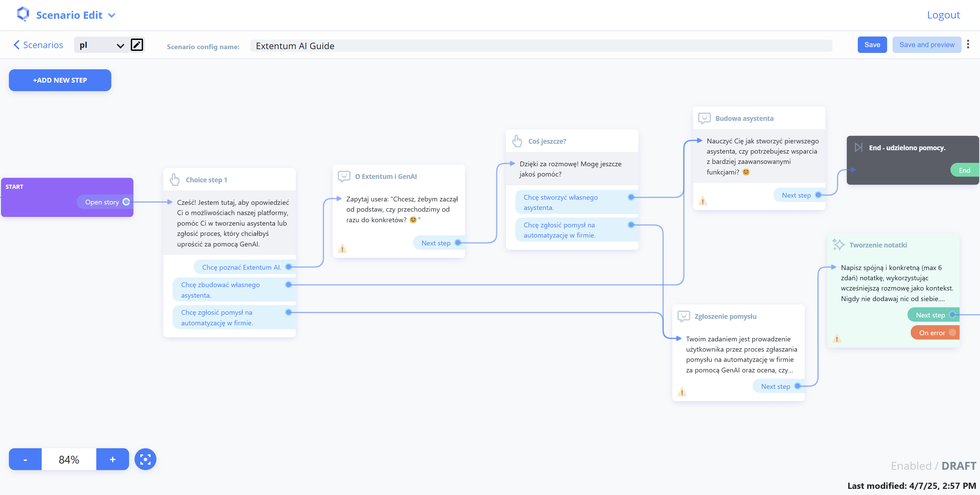The width and height of the screenshot is (980, 495).
Task: Click the Scenario Edit title text
Action: (x=69, y=15)
